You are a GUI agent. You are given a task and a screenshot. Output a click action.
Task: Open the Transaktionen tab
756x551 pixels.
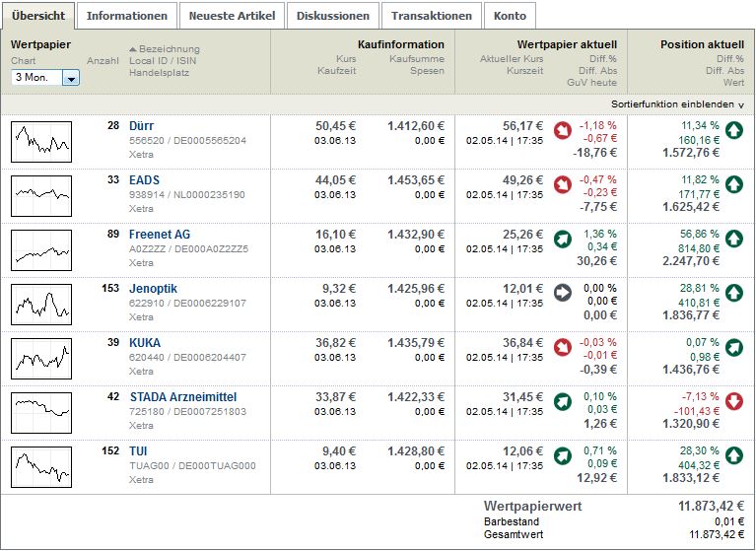[433, 16]
